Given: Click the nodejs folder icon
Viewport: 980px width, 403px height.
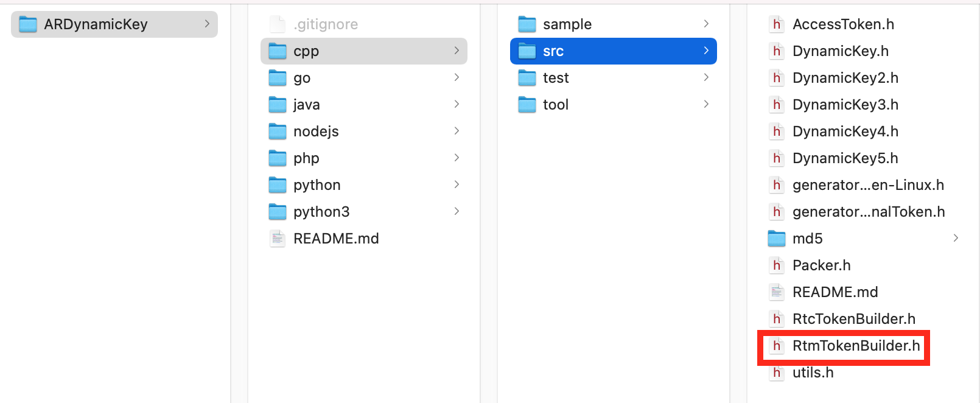Looking at the screenshot, I should [x=278, y=131].
